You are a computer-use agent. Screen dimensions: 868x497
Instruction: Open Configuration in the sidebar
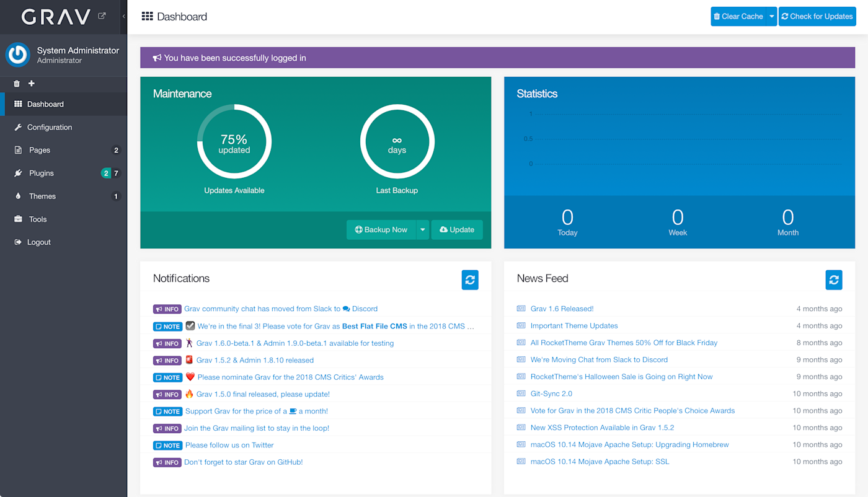click(x=63, y=127)
